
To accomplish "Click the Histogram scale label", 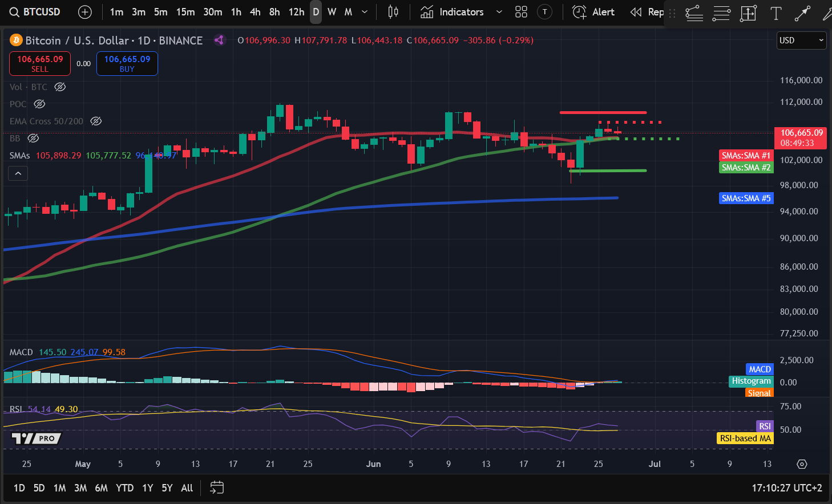I will click(751, 381).
